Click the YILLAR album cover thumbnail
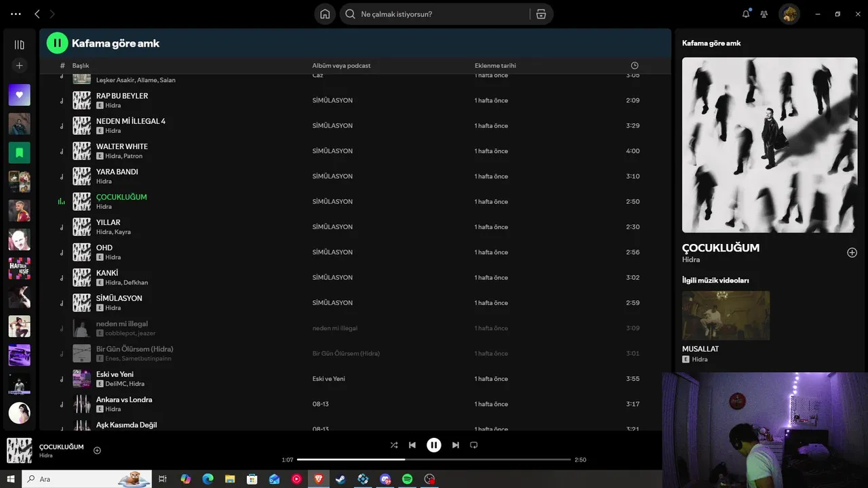 coord(81,227)
